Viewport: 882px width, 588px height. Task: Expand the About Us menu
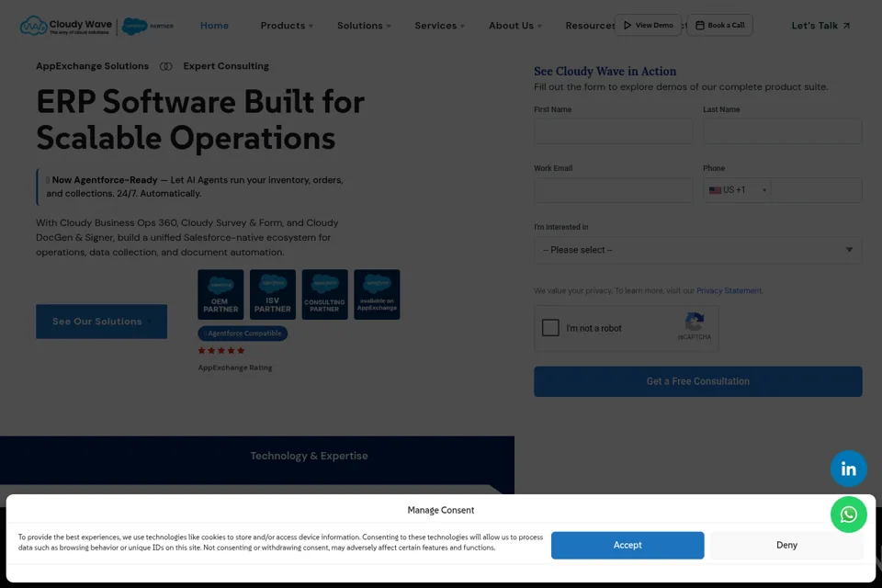click(x=514, y=26)
